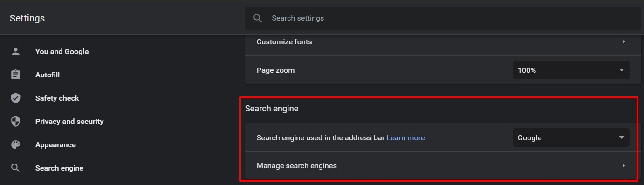Open the Autofill settings section

click(x=48, y=75)
